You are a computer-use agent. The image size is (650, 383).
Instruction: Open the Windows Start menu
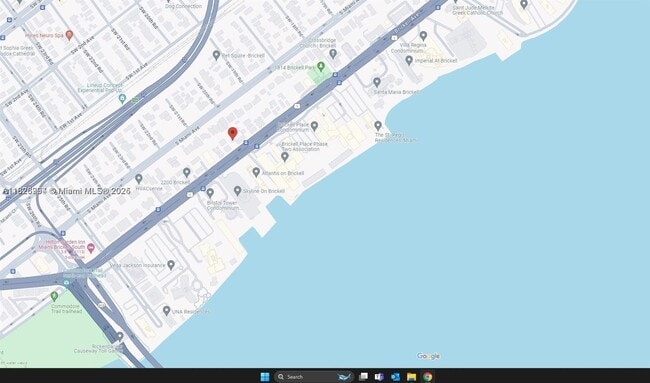tap(264, 377)
